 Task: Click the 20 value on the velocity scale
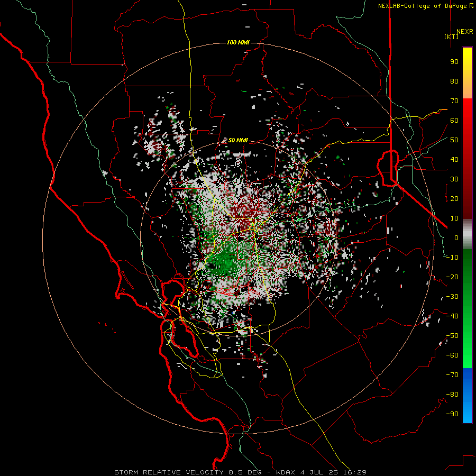[x=454, y=199]
